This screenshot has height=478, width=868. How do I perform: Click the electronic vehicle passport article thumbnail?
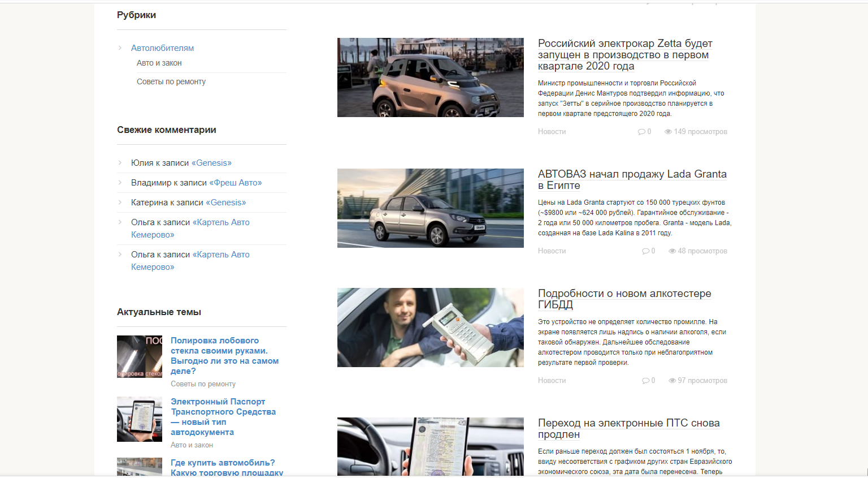tap(139, 419)
